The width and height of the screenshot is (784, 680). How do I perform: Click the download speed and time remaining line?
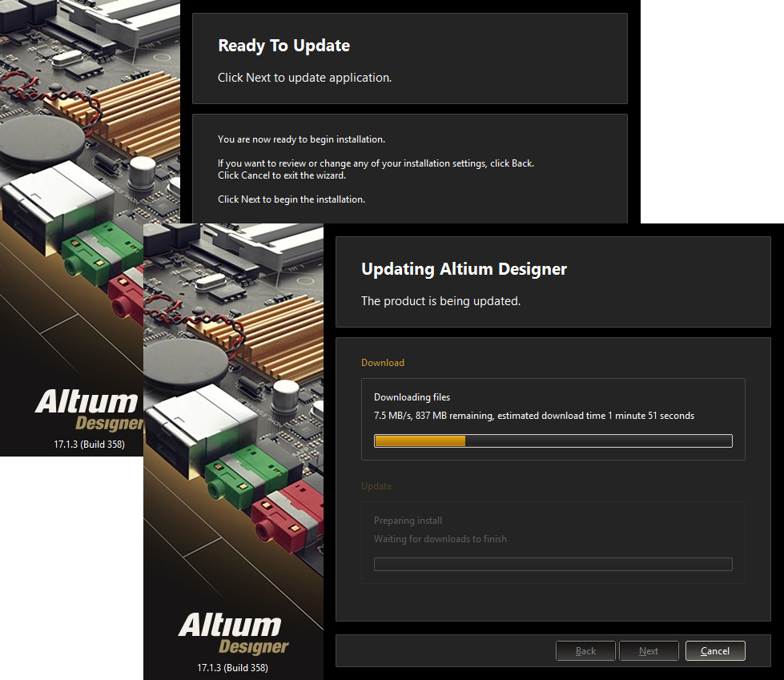[533, 416]
